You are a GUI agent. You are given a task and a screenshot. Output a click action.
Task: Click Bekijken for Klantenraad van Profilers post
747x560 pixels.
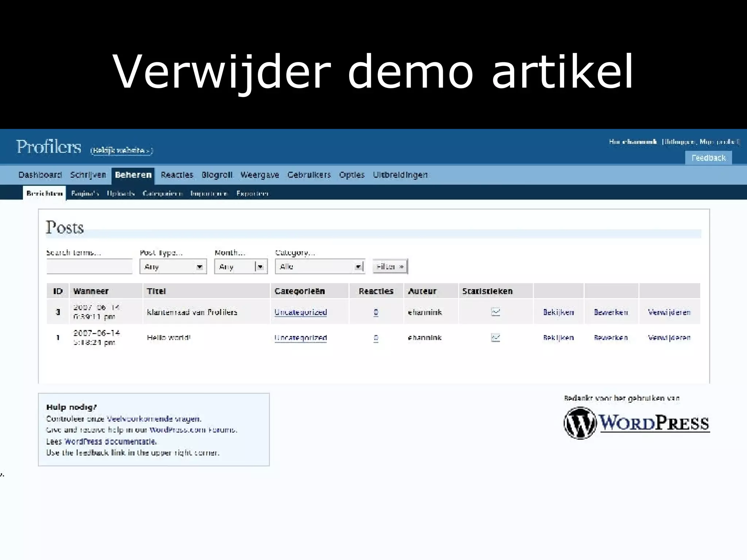(x=558, y=312)
